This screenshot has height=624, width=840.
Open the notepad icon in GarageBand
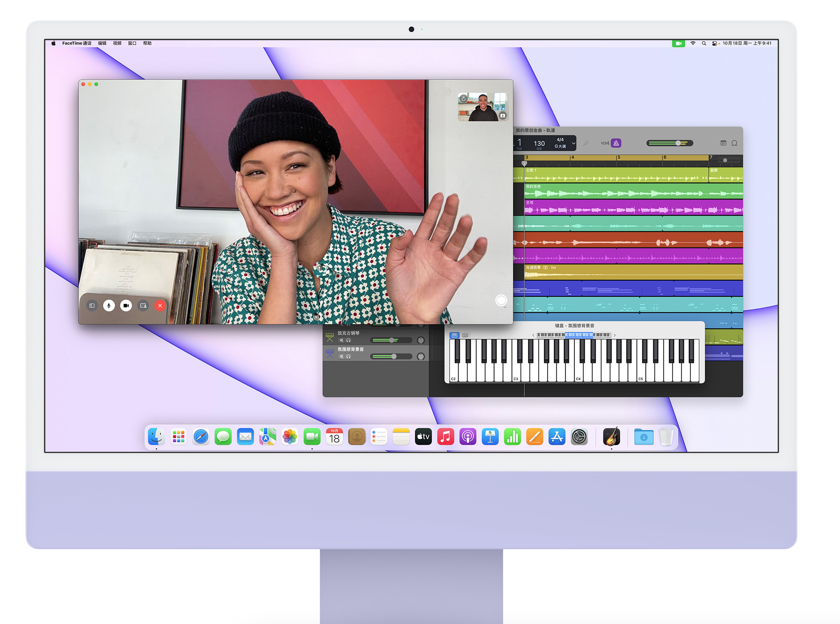click(723, 143)
